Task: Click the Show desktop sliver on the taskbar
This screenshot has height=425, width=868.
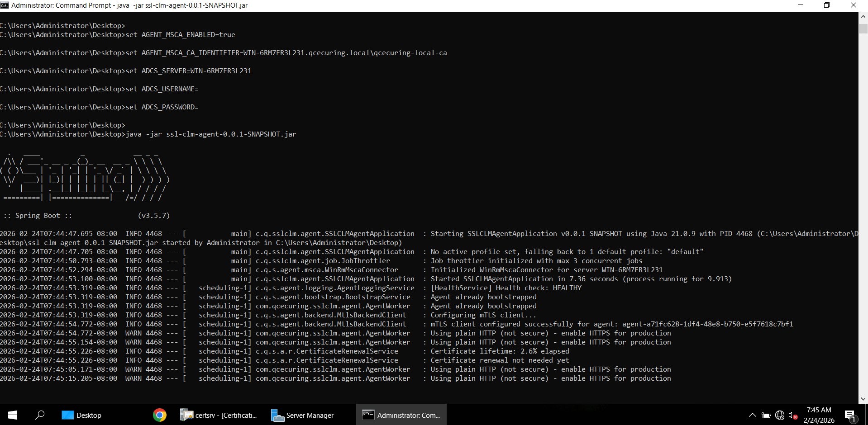Action: 866,415
